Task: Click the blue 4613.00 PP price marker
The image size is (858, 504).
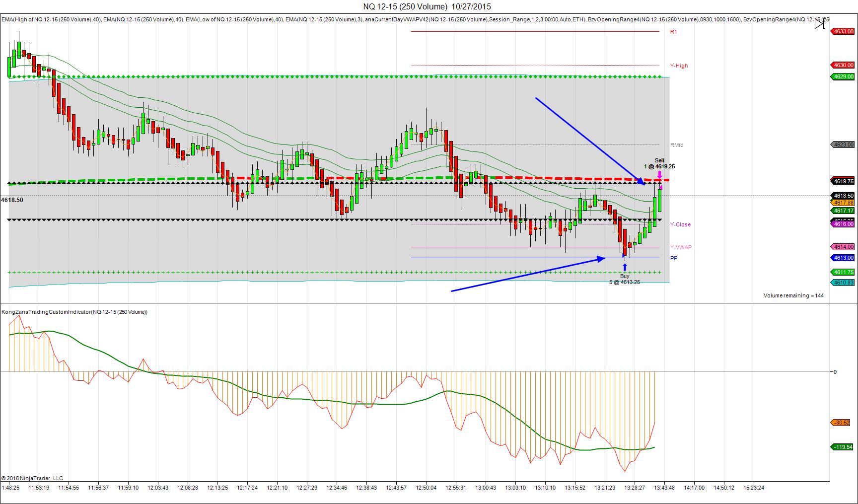Action: 843,258
